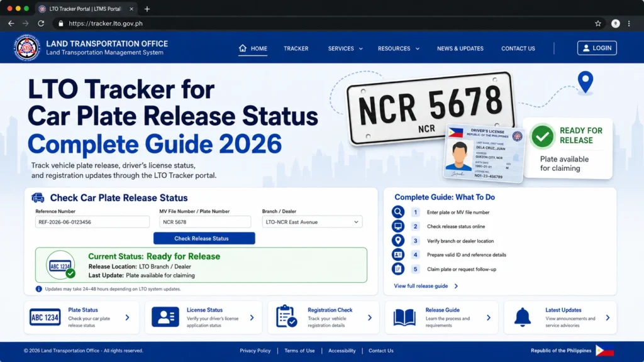Open News & Updates nav item

pos(460,48)
